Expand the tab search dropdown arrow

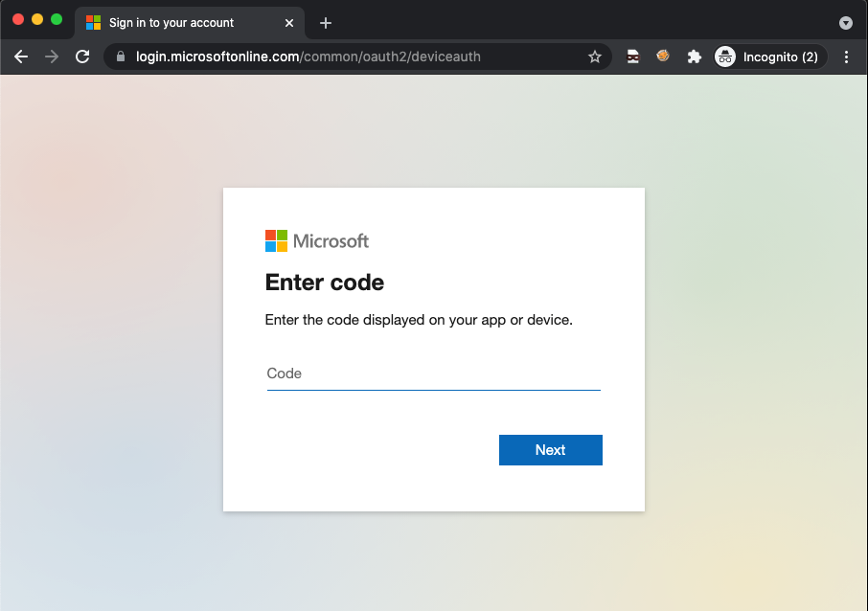pos(845,23)
